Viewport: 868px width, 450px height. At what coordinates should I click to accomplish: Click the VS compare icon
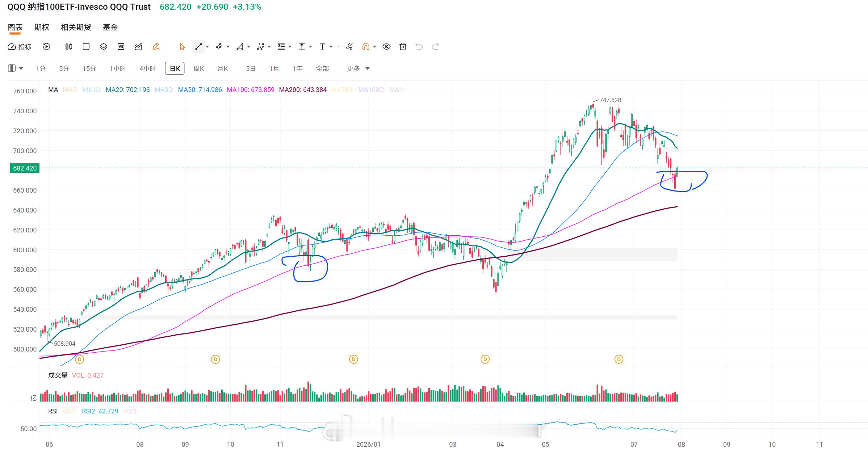coord(121,47)
